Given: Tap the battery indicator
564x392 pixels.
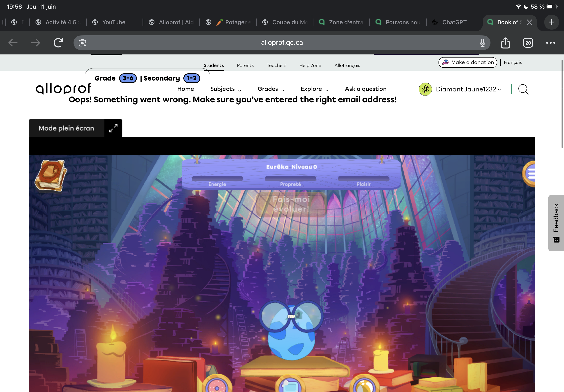Looking at the screenshot, I should [x=552, y=7].
